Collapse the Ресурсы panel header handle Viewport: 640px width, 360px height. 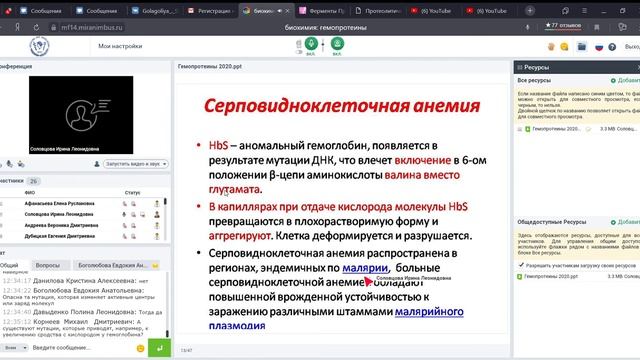click(x=520, y=67)
